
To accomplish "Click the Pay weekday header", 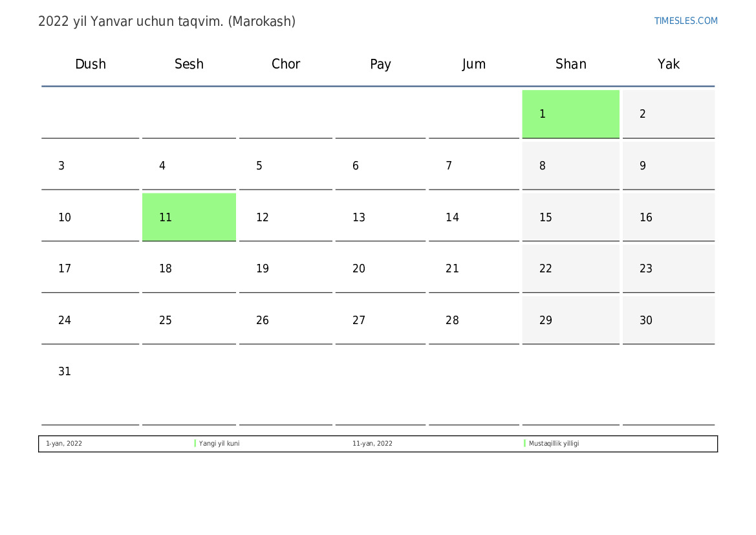I will click(x=380, y=64).
